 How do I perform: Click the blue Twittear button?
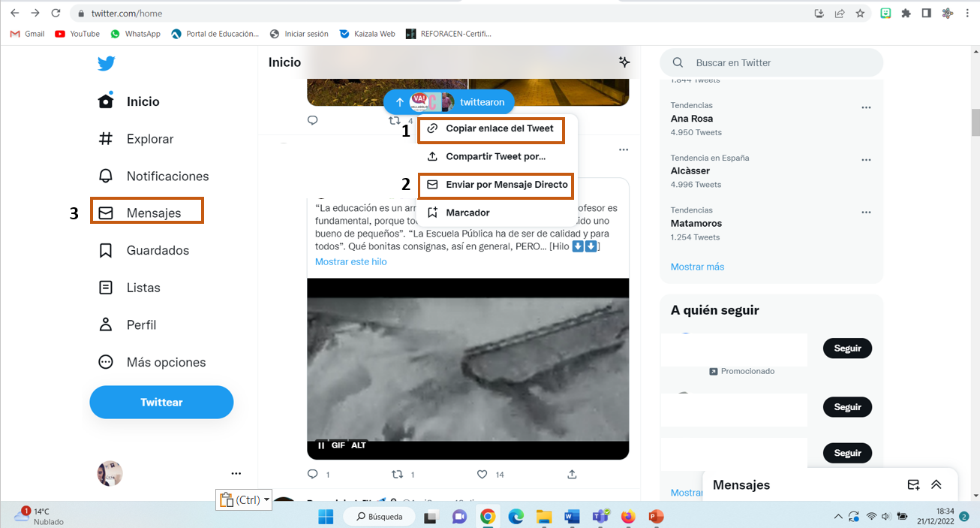(161, 403)
